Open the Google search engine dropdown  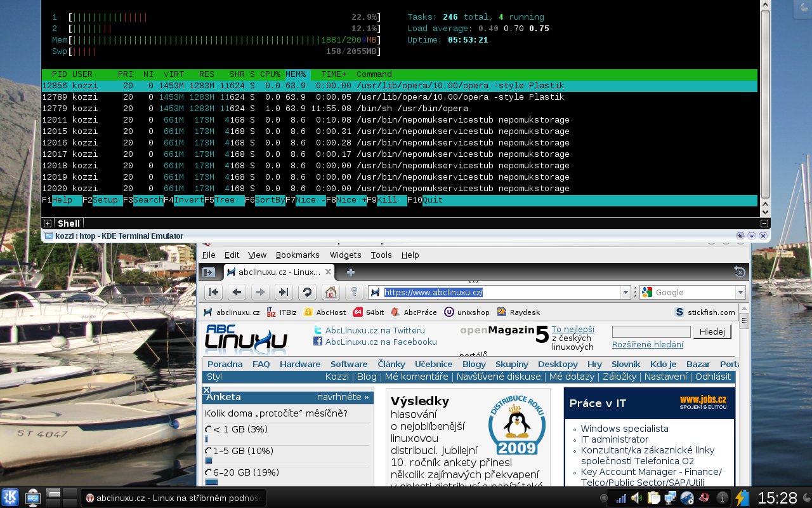coord(740,292)
